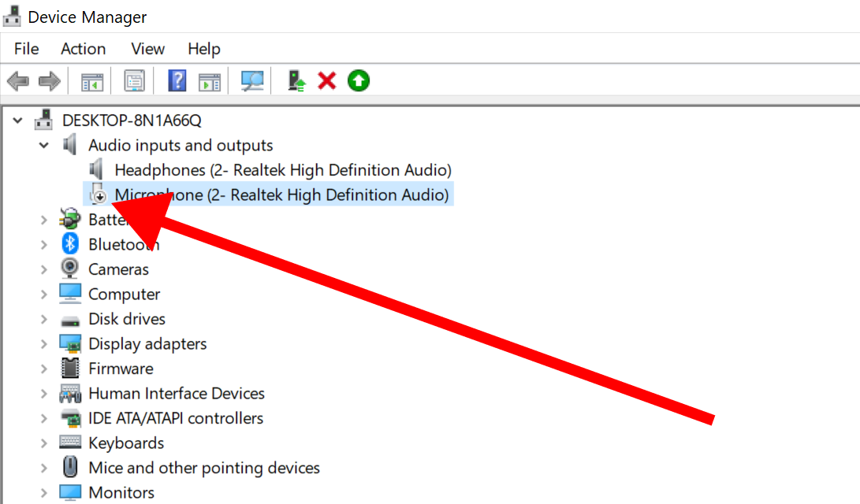Expand the Cameras category
The height and width of the screenshot is (504, 860).
pyautogui.click(x=44, y=269)
